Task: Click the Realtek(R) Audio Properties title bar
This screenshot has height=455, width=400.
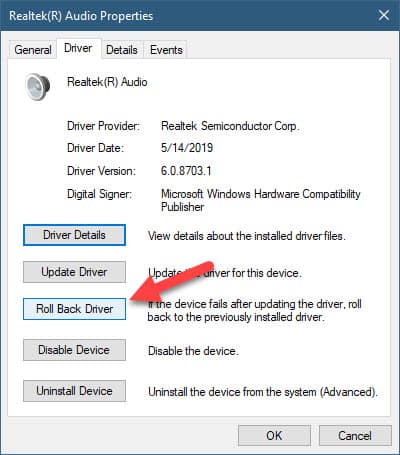Action: (187, 15)
